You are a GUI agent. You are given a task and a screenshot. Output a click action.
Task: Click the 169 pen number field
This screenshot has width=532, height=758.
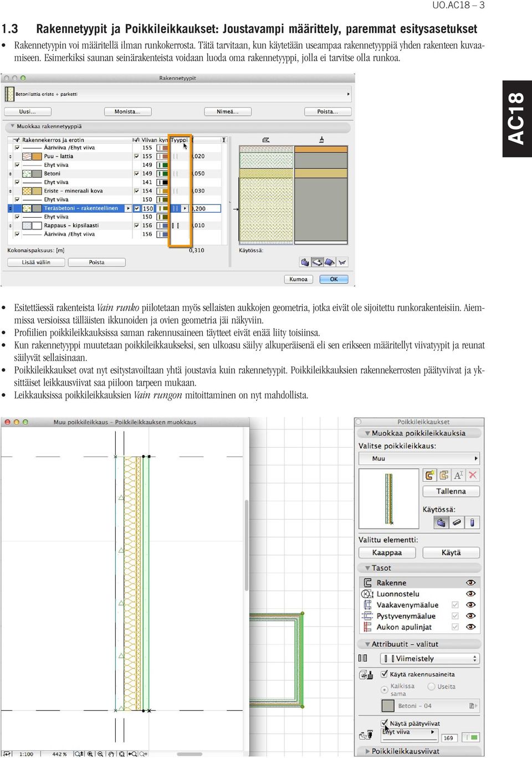click(x=449, y=737)
